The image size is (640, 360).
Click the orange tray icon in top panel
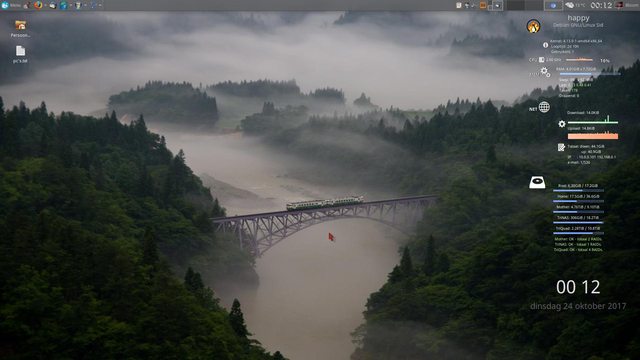point(483,5)
